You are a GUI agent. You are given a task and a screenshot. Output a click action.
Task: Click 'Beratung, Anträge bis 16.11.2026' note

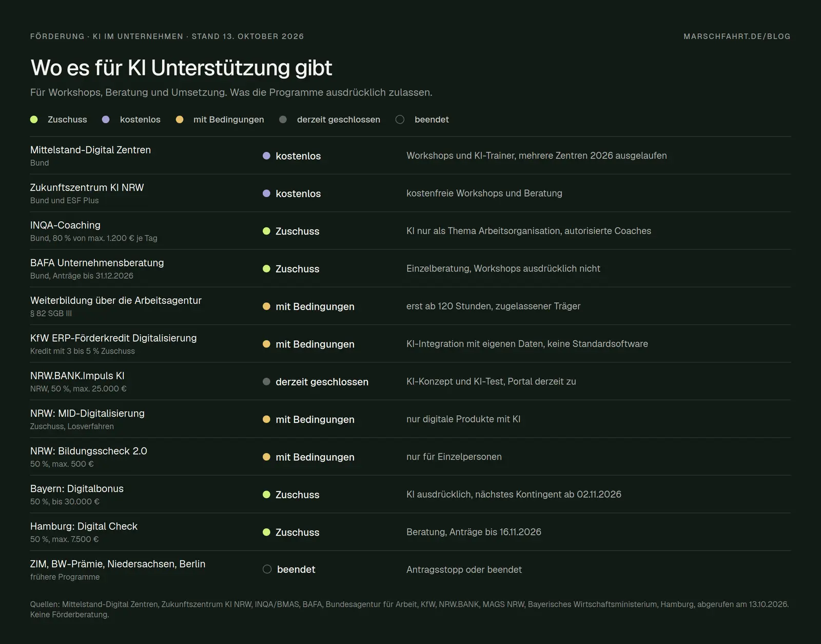[x=474, y=532]
